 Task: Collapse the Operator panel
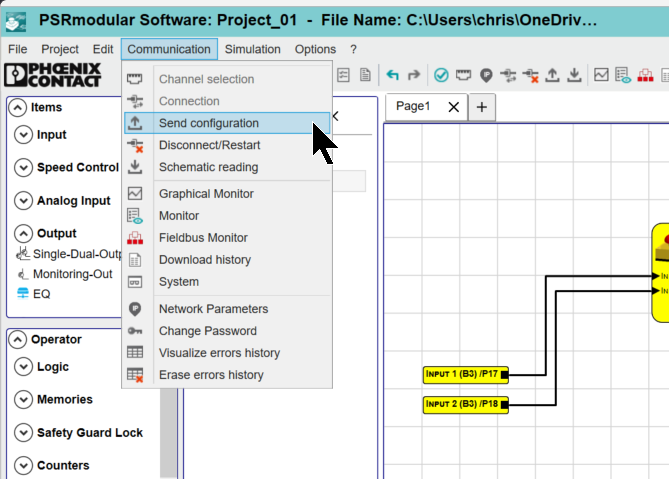[x=17, y=340]
